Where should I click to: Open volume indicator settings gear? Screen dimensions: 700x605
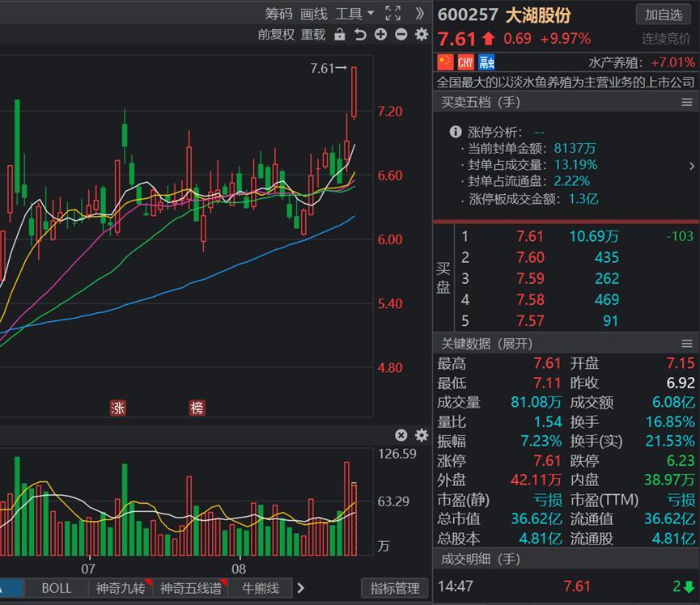422,435
